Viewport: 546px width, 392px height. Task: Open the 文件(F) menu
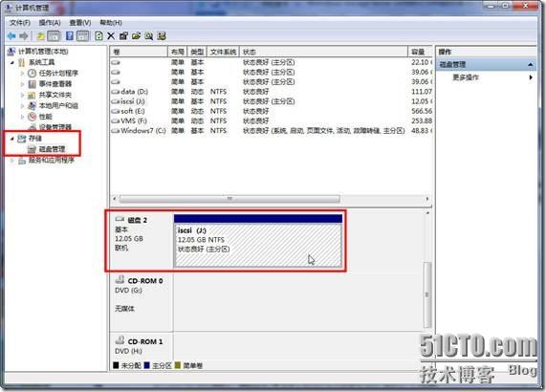tap(20, 23)
